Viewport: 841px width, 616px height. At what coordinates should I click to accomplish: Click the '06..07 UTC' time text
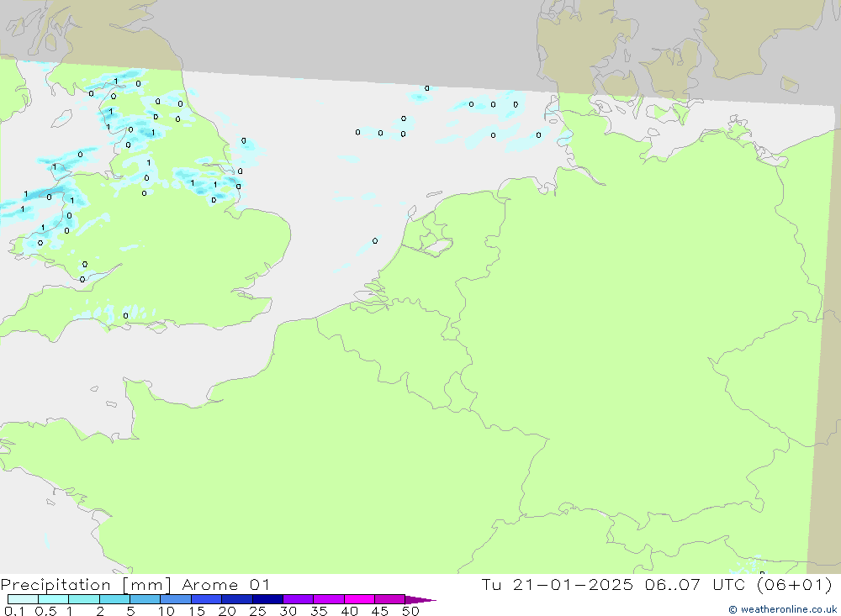point(696,585)
